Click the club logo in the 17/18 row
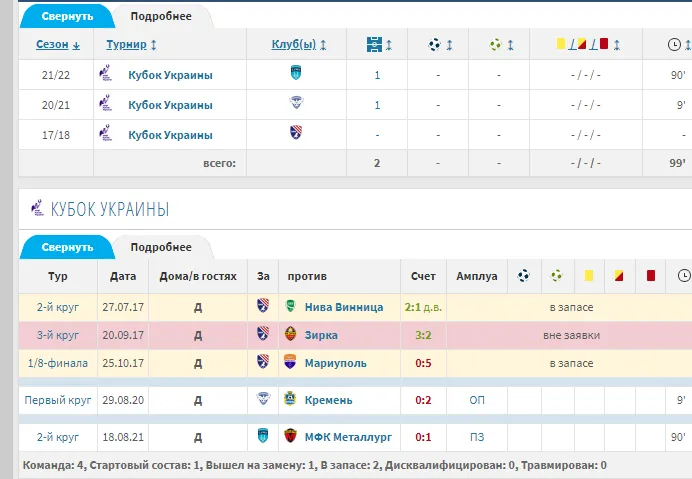The width and height of the screenshot is (692, 479). [x=295, y=134]
